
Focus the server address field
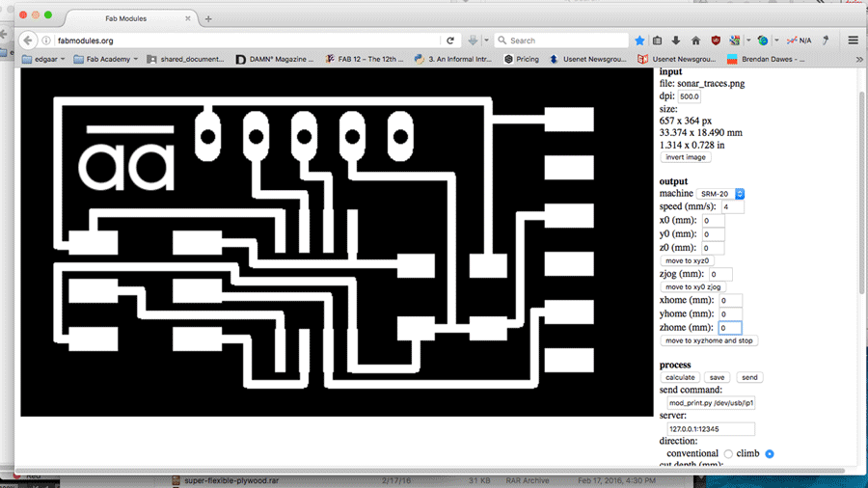tap(711, 429)
